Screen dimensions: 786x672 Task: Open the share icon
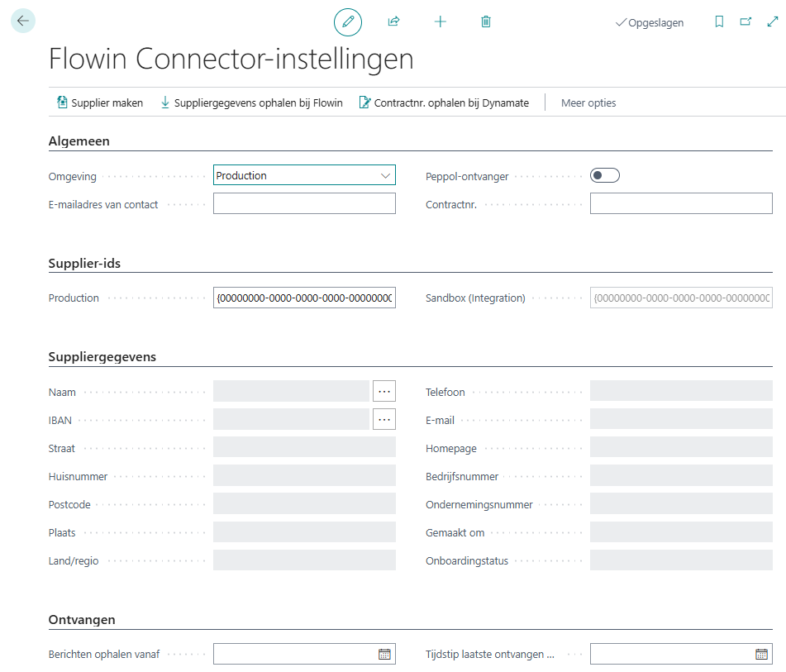[393, 22]
